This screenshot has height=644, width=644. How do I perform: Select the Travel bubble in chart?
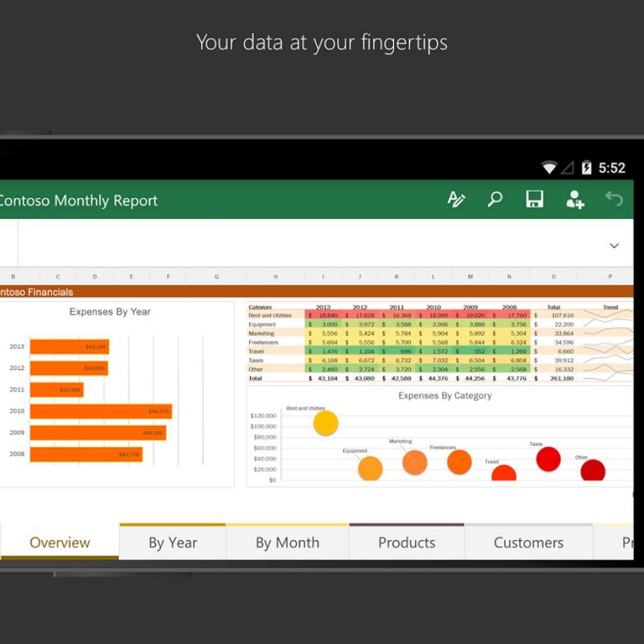pyautogui.click(x=504, y=472)
